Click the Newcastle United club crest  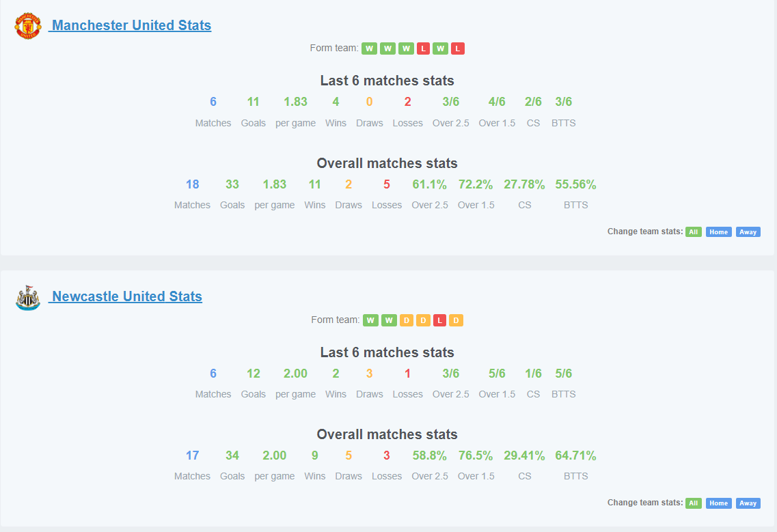pyautogui.click(x=28, y=298)
